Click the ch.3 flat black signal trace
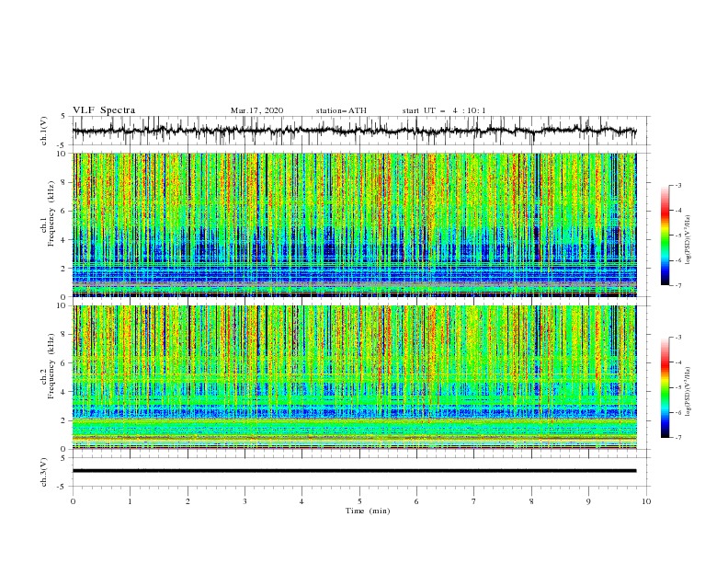 tap(354, 471)
